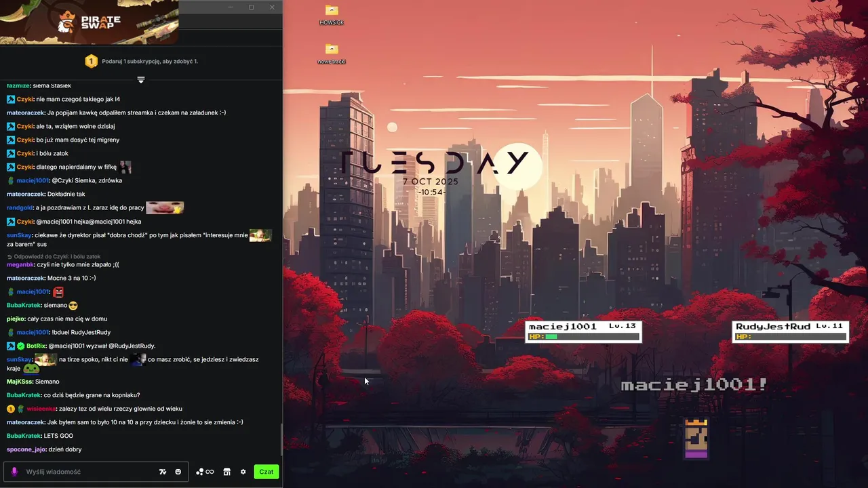The height and width of the screenshot is (488, 868).
Task: Open the channel points balance icon
Action: click(x=205, y=472)
